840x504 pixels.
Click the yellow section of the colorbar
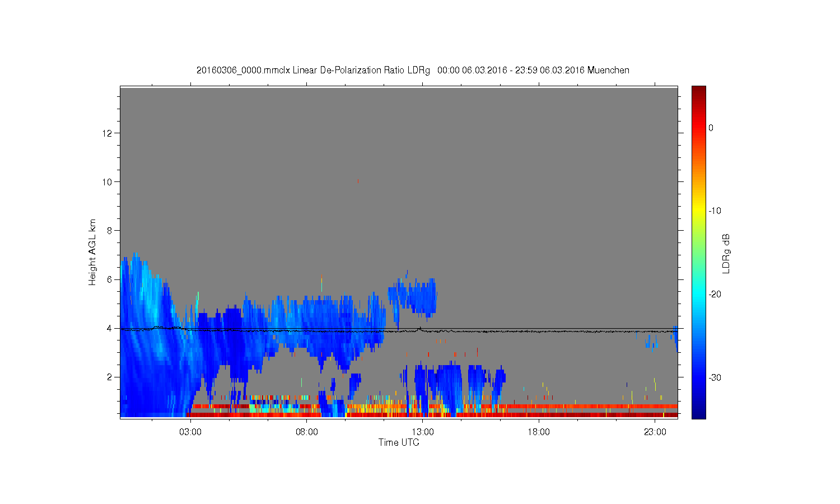pyautogui.click(x=698, y=211)
